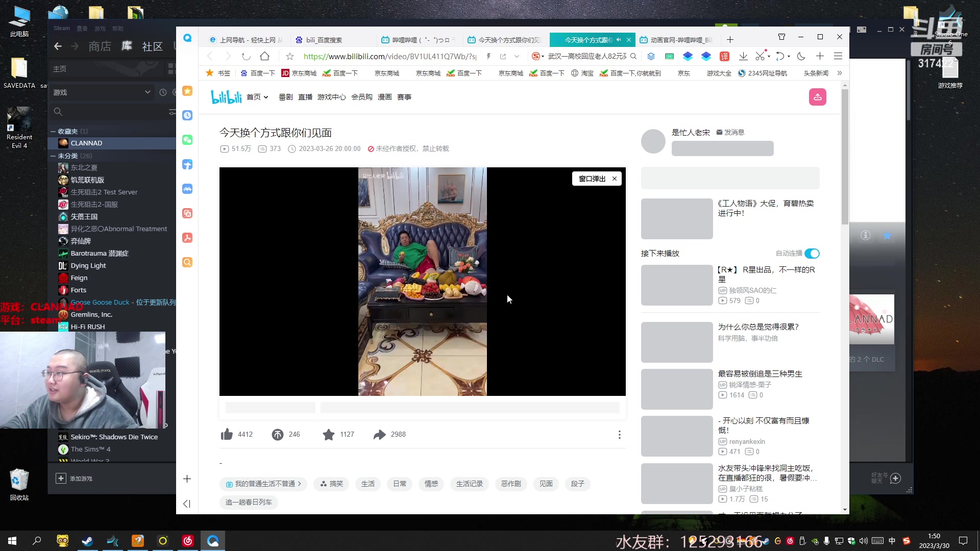This screenshot has height=551, width=980.
Task: Give a coin to the video
Action: coord(277,434)
